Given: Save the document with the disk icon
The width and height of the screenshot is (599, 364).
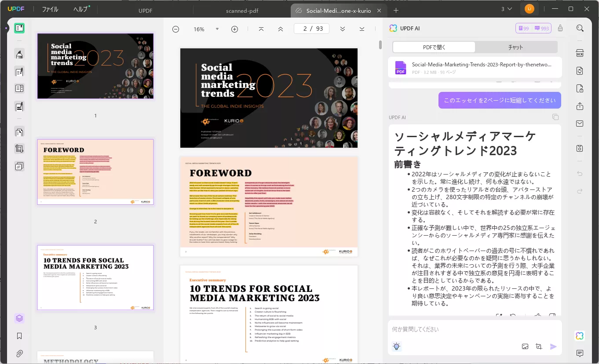Looking at the screenshot, I should tap(580, 149).
